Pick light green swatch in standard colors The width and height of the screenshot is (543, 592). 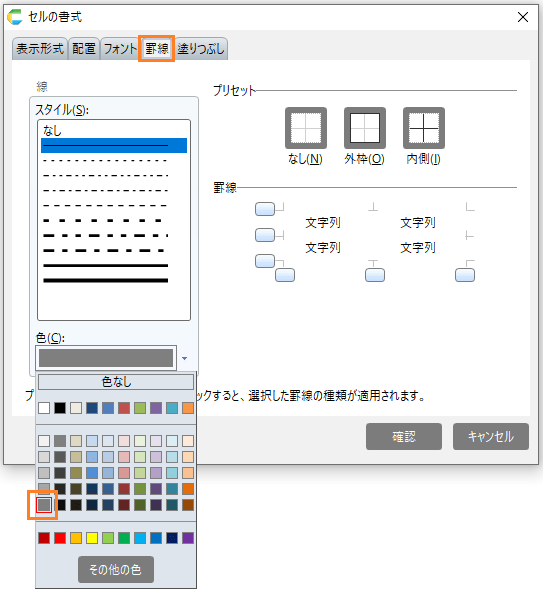pos(108,538)
